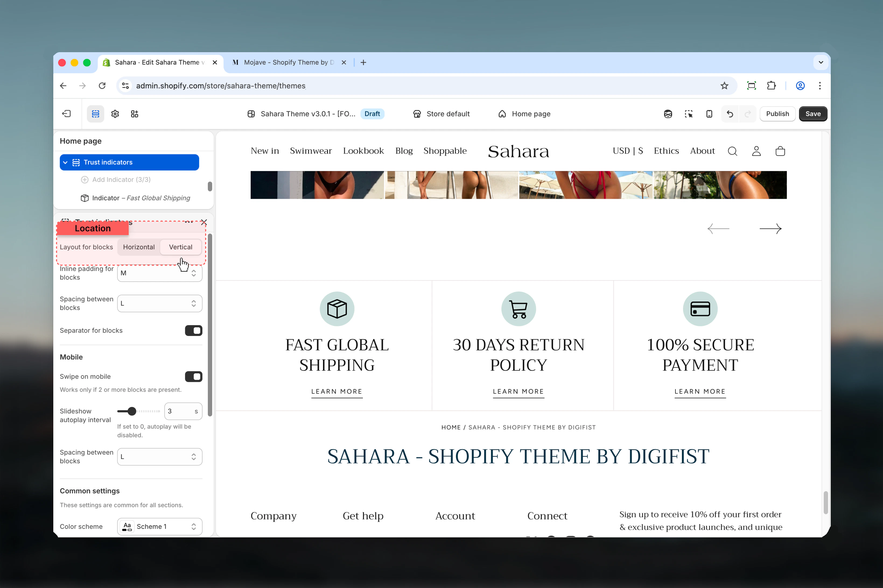This screenshot has width=883, height=588.
Task: Click the preview inspector face icon
Action: click(x=668, y=114)
